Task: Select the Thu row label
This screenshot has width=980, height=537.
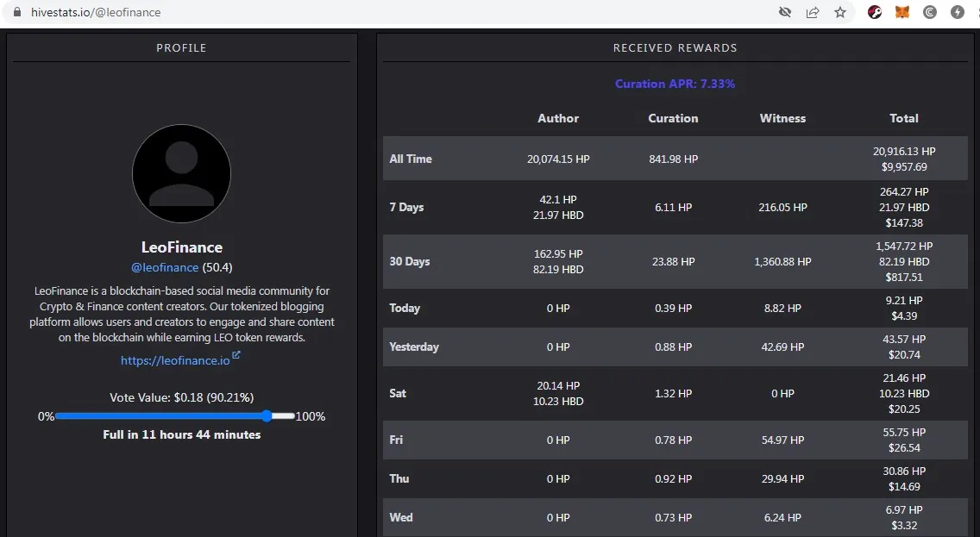Action: 399,478
